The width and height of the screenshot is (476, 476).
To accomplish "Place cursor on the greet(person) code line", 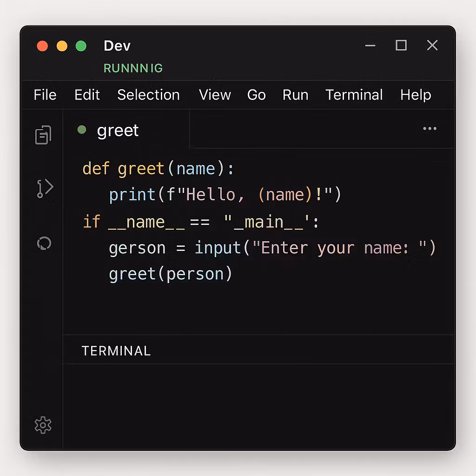I will 171,274.
